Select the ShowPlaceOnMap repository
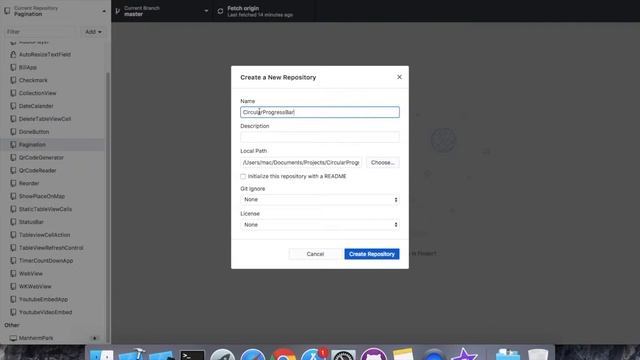 (x=53, y=196)
